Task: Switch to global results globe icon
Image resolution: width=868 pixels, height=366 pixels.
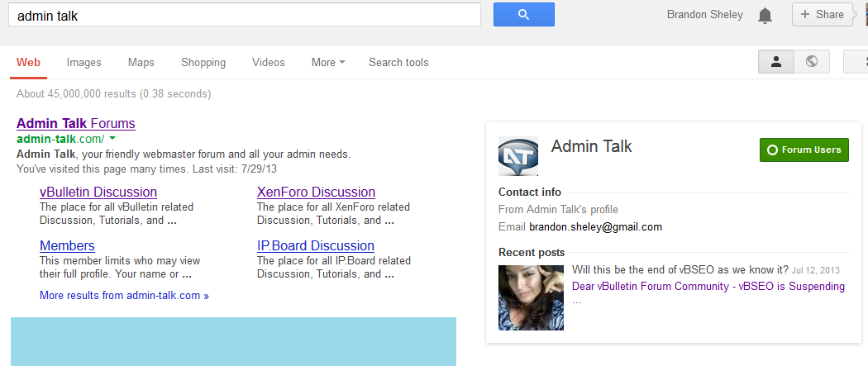Action: tap(812, 62)
